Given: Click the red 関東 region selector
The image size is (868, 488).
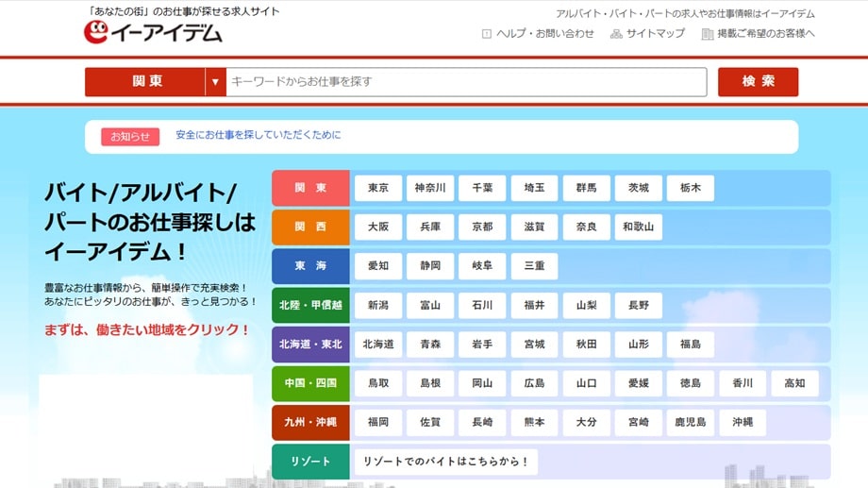Looking at the screenshot, I should point(145,82).
